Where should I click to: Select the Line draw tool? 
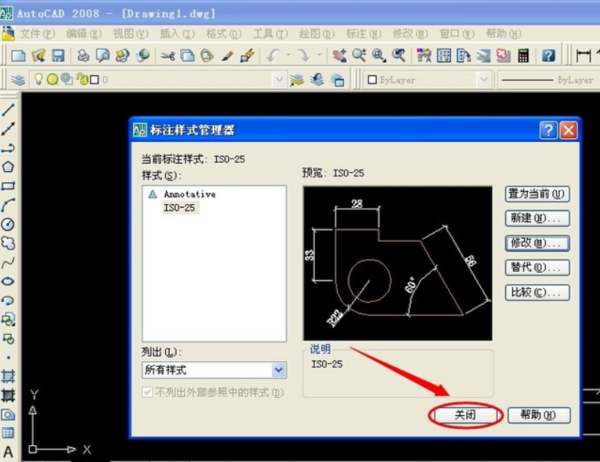[8, 110]
